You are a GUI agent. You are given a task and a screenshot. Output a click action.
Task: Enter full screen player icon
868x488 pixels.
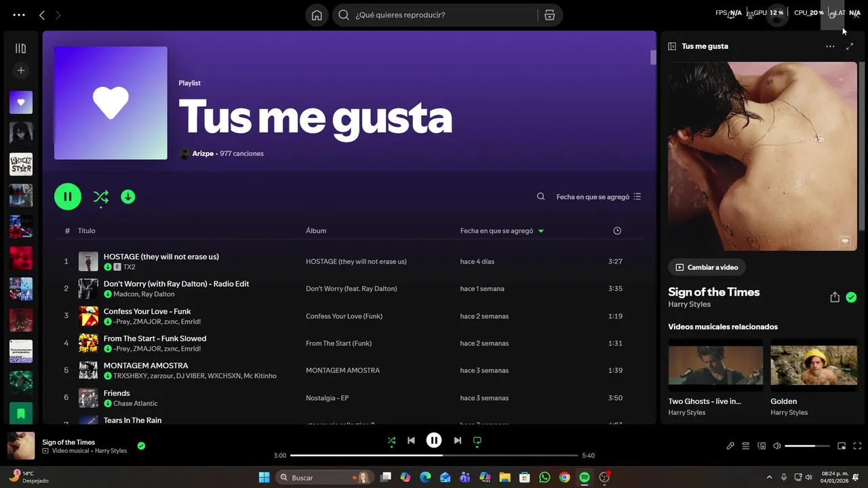pos(857,446)
